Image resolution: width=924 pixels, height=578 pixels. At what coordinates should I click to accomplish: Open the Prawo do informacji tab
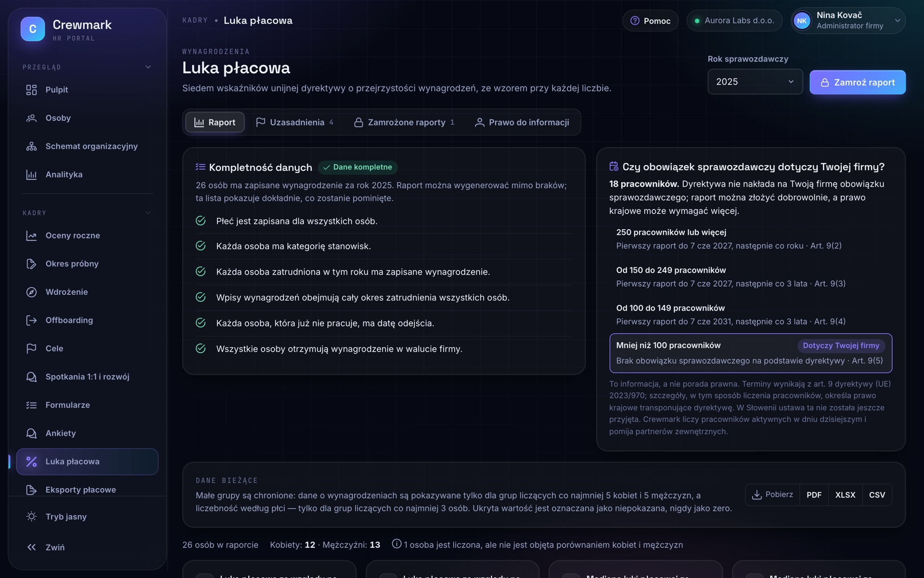(x=522, y=122)
